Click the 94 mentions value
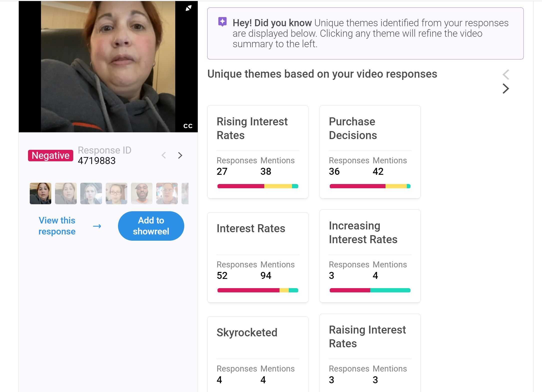This screenshot has width=542, height=392. 266,276
